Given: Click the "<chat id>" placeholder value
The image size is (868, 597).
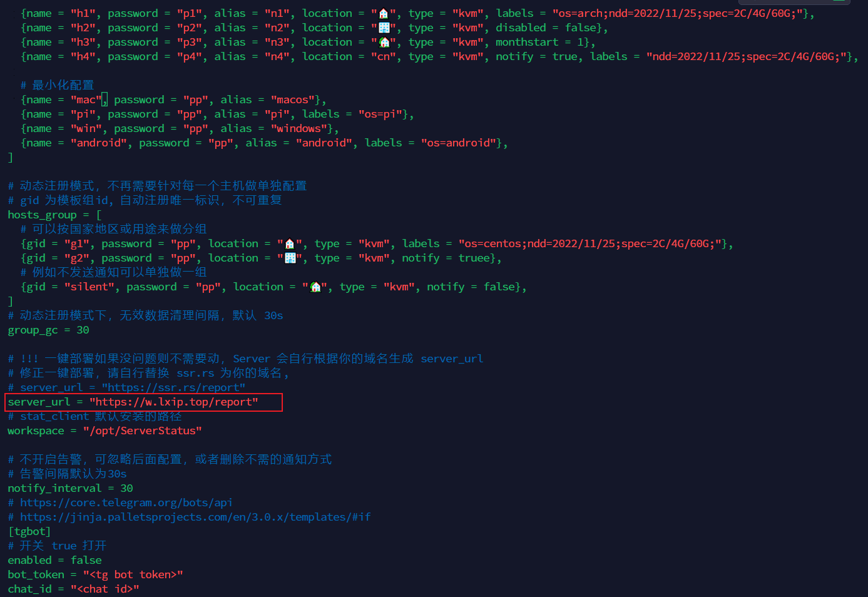Looking at the screenshot, I should tap(105, 589).
